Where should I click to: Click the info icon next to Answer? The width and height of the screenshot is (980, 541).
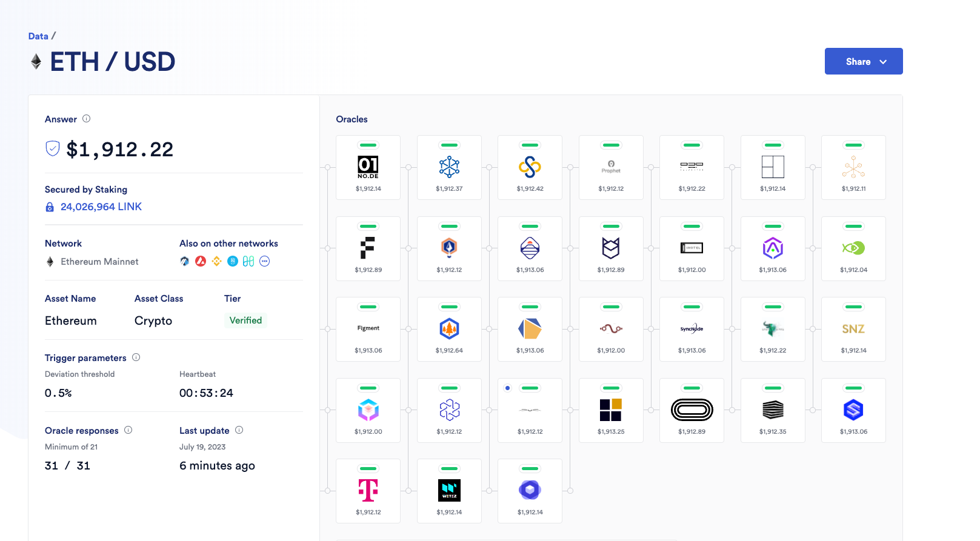(87, 119)
